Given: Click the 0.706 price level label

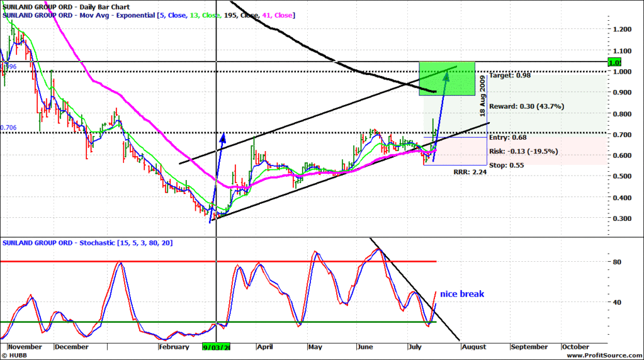Looking at the screenshot, I should (x=8, y=128).
